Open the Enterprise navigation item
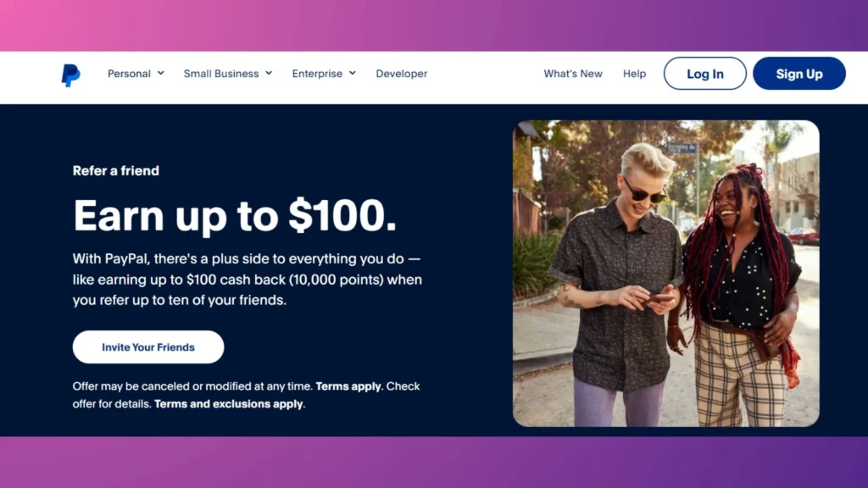 click(x=324, y=74)
